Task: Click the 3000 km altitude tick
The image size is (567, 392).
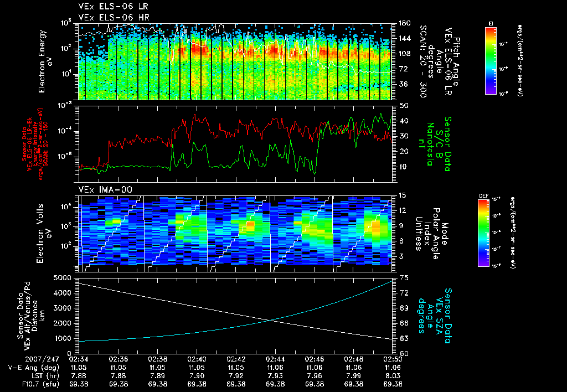Action: (63, 308)
